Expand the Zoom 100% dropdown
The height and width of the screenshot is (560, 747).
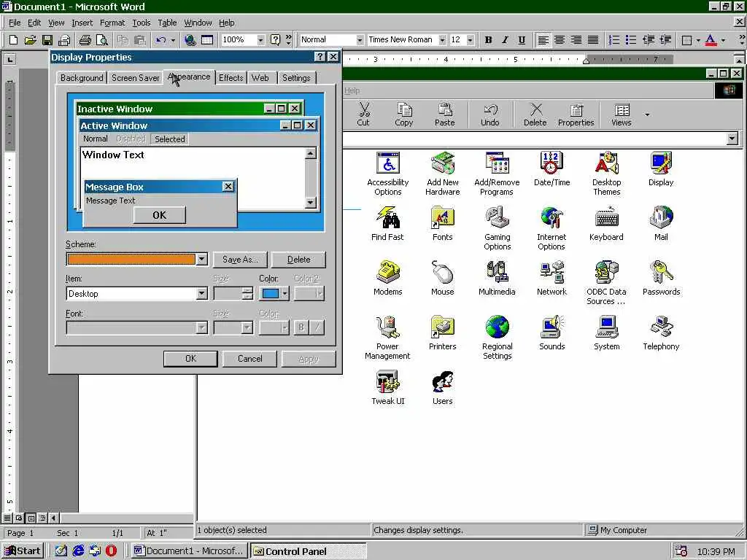(260, 40)
